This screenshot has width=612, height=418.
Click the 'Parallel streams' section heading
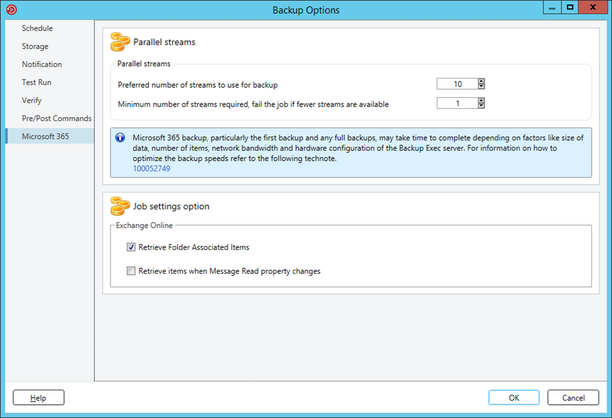(x=164, y=42)
